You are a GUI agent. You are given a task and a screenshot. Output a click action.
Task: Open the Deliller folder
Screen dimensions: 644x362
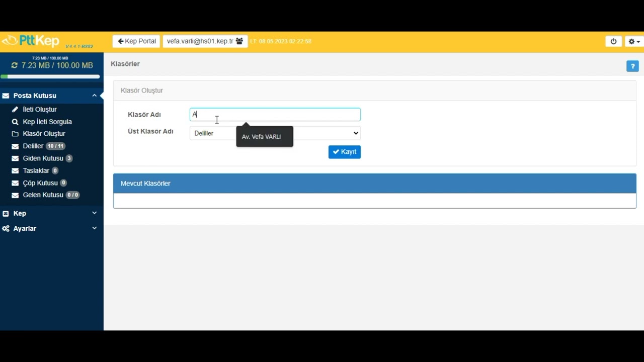click(33, 146)
